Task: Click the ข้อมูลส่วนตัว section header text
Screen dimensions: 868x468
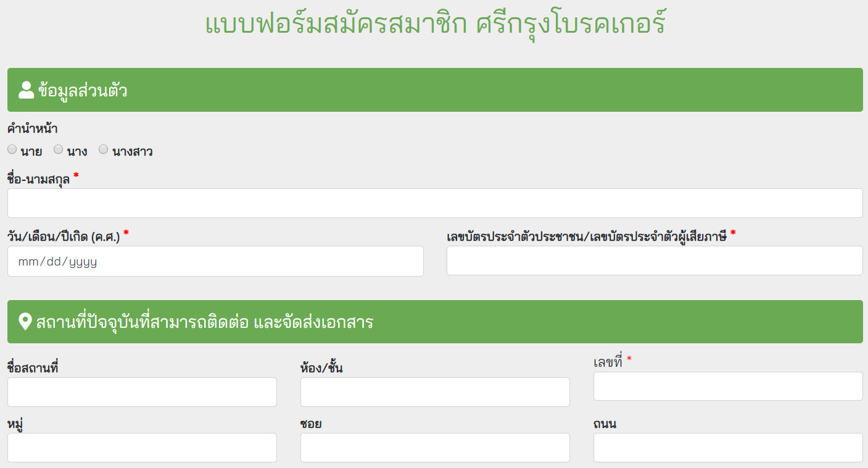Action: [83, 91]
